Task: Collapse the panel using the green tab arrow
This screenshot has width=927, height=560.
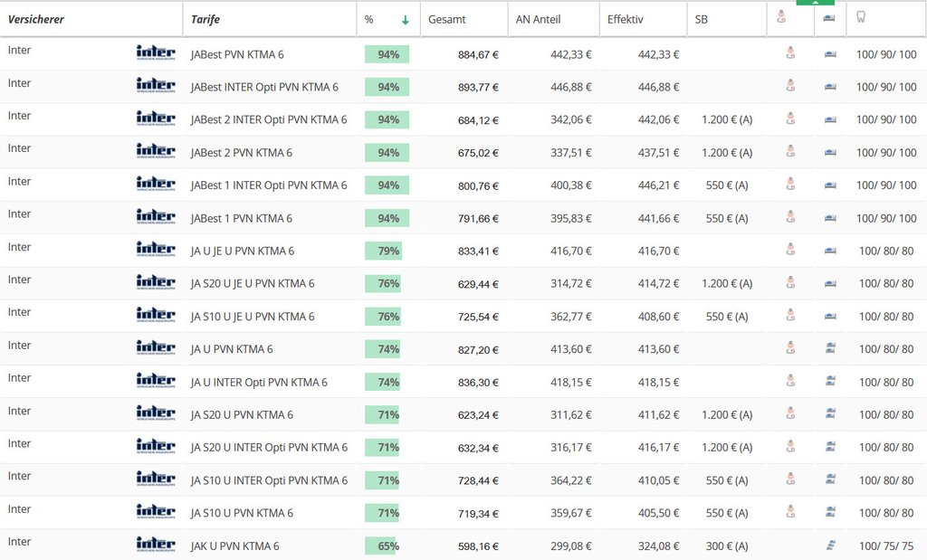Action: 815,3
